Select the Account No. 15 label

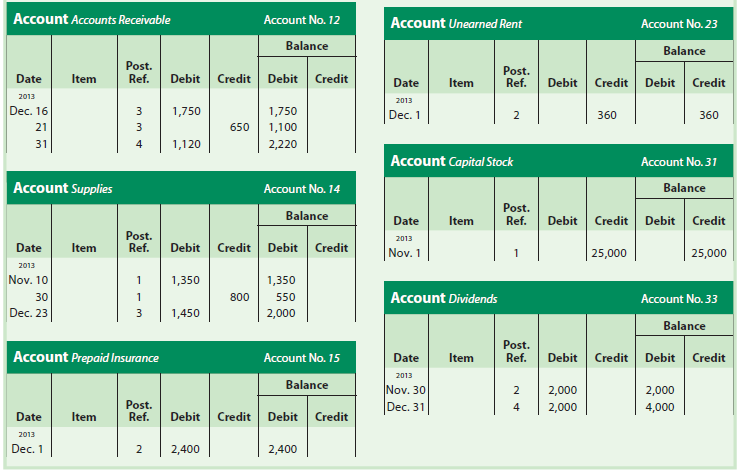pyautogui.click(x=302, y=358)
